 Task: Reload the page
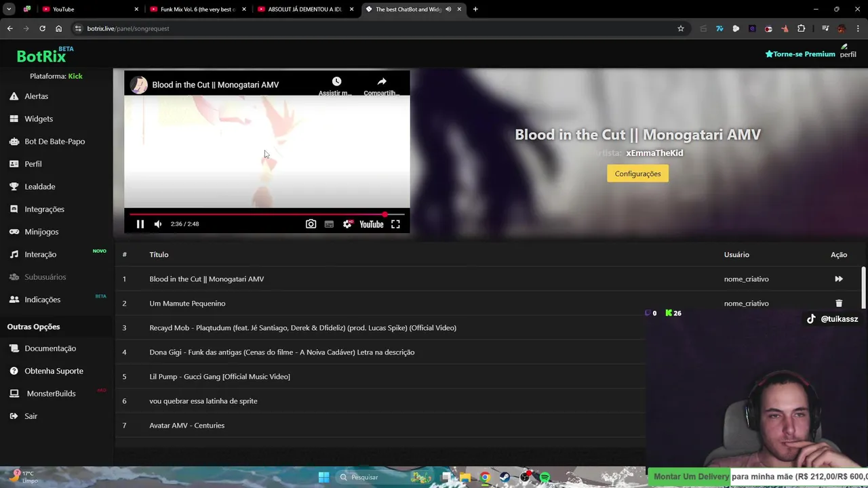point(42,28)
